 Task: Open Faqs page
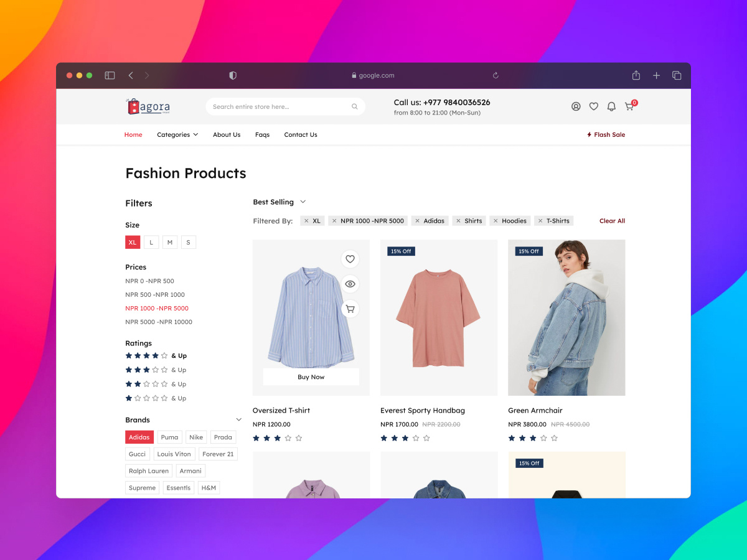coord(262,135)
